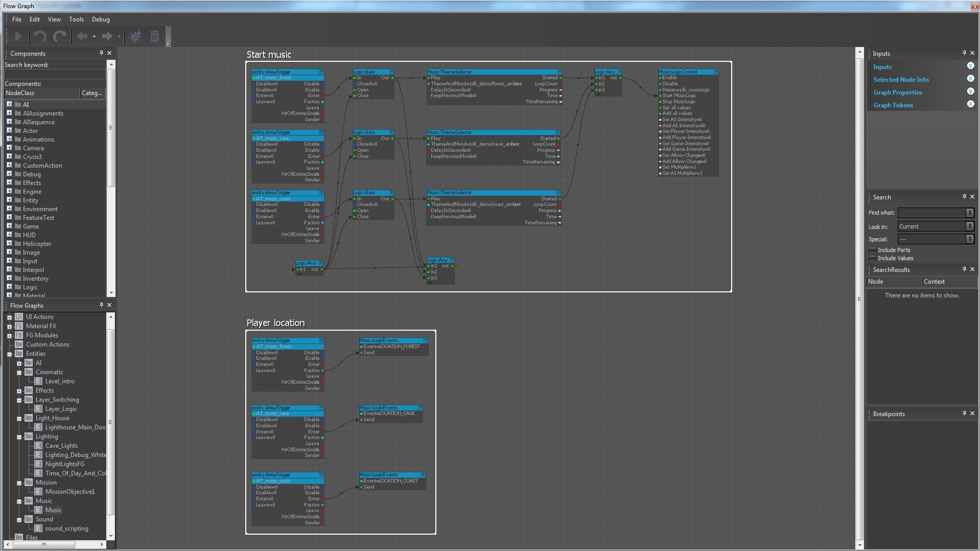Viewport: 980px width, 551px height.
Task: Open the Tools menu
Action: coord(76,19)
